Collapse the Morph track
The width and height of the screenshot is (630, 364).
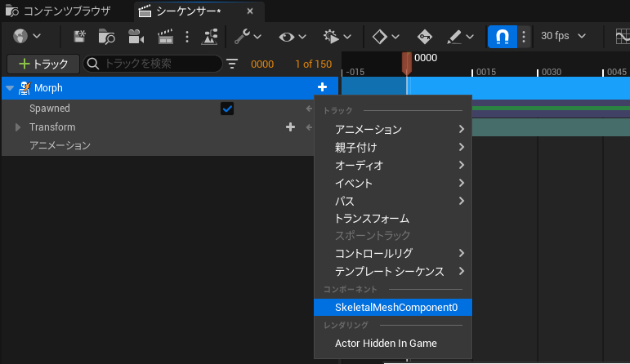coord(10,88)
